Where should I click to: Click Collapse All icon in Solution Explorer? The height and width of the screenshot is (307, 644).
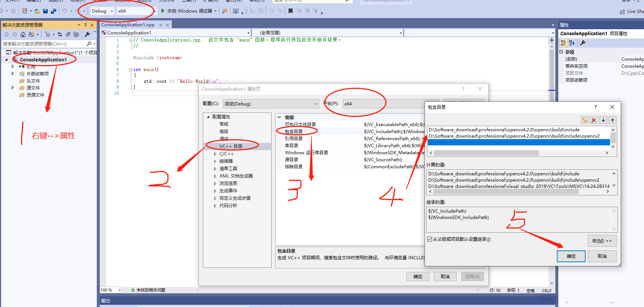(x=68, y=34)
